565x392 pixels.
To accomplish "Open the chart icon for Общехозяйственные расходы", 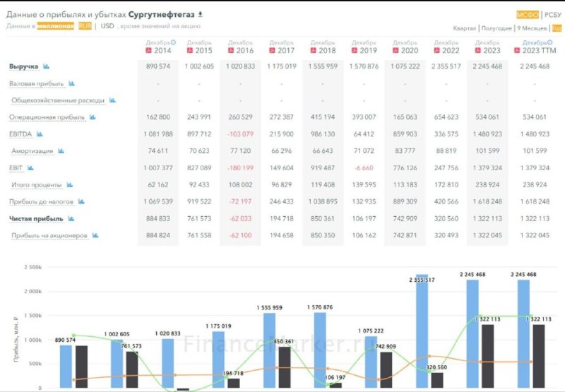I will [x=112, y=100].
